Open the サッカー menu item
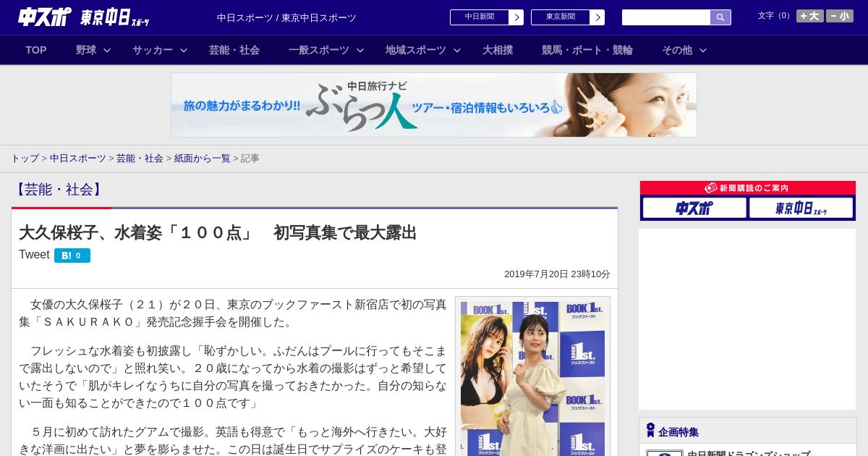The height and width of the screenshot is (456, 868). 153,50
